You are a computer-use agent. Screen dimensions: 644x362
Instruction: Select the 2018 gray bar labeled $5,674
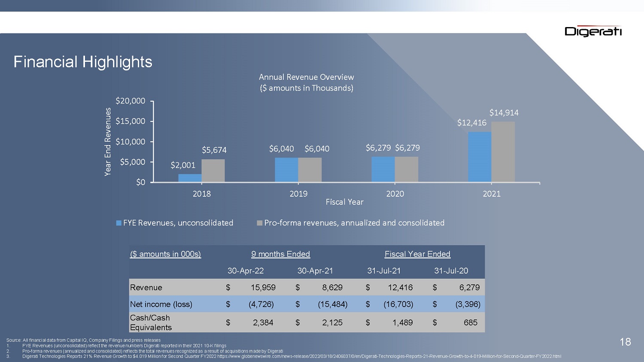pyautogui.click(x=213, y=170)
